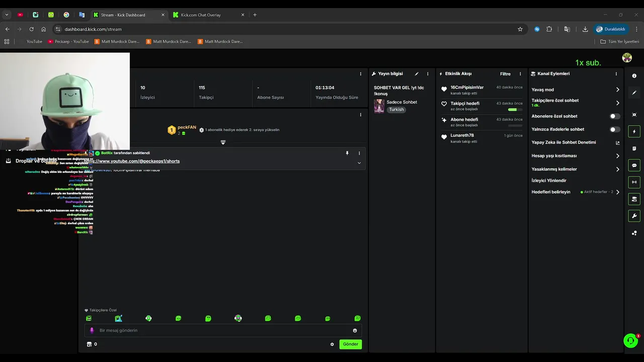
Task: Open the Chrome downloads icon
Action: (585, 29)
